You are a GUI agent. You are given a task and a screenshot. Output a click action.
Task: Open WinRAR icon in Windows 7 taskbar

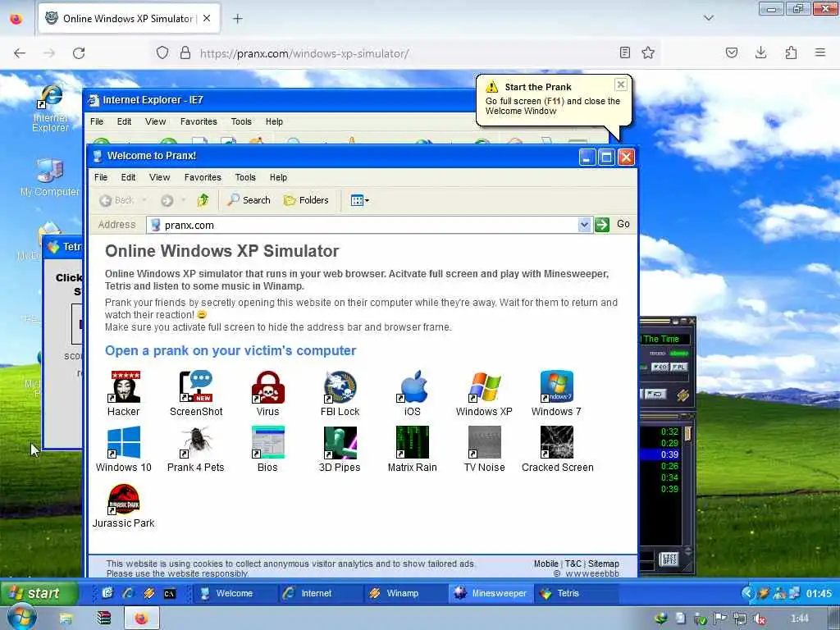(x=103, y=619)
